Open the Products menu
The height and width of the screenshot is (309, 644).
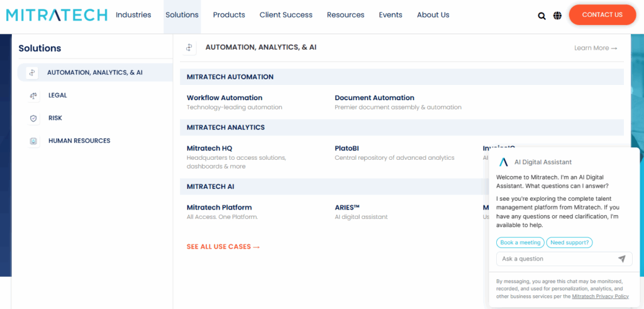[229, 15]
